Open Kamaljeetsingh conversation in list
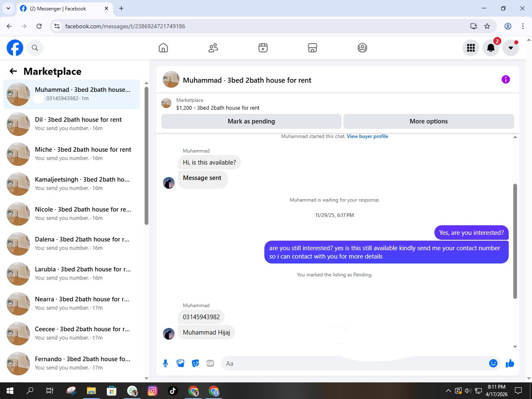The width and height of the screenshot is (532, 399). coord(71,184)
